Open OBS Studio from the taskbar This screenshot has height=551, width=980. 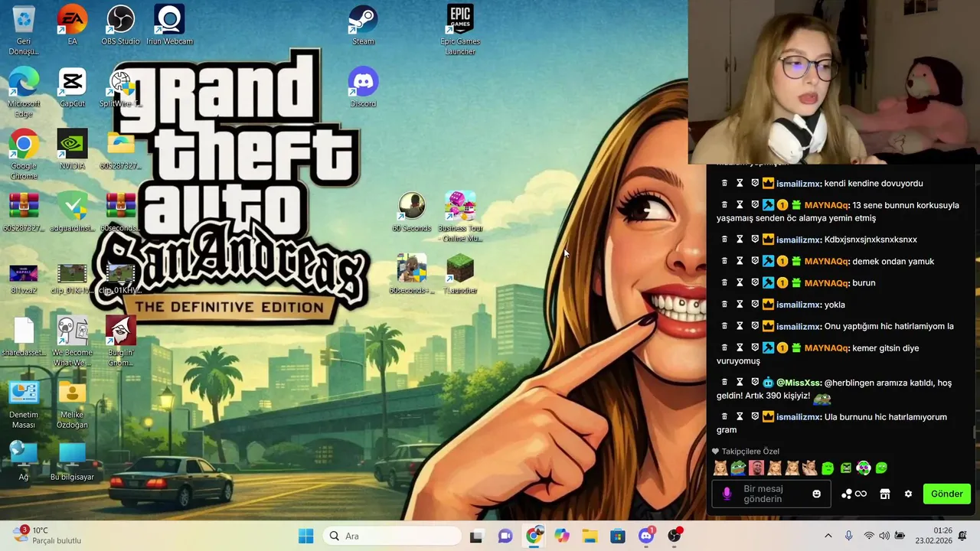(x=674, y=536)
